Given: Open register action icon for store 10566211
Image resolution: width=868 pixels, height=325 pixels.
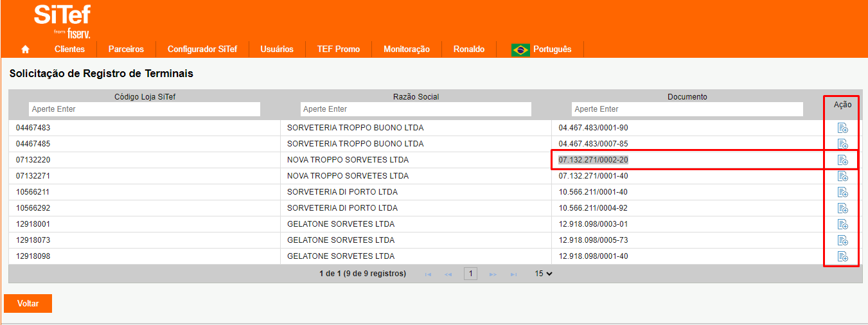Looking at the screenshot, I should point(842,192).
